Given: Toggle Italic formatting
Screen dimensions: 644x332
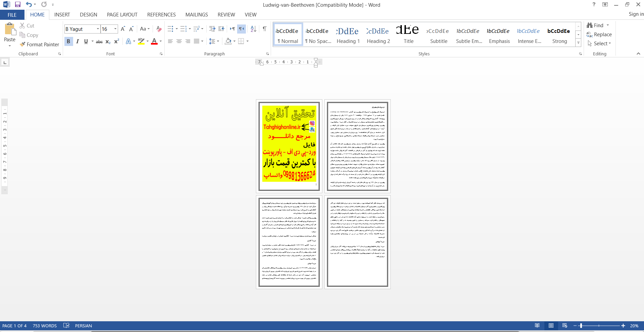Looking at the screenshot, I should click(77, 42).
